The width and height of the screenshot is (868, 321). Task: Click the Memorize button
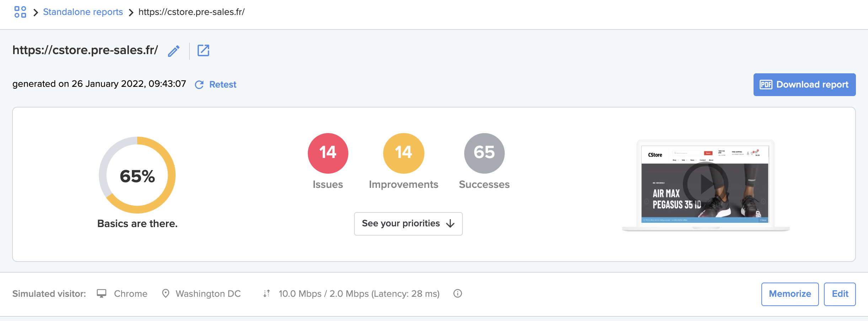(x=790, y=294)
